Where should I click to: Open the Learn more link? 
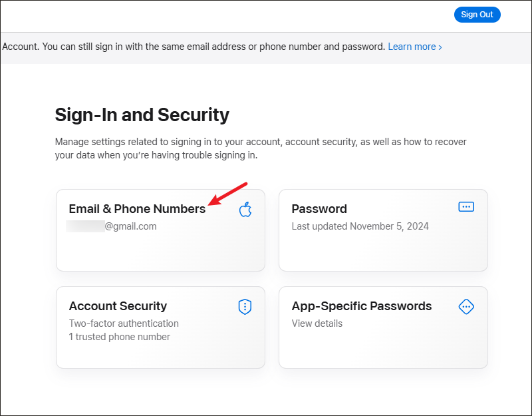412,47
